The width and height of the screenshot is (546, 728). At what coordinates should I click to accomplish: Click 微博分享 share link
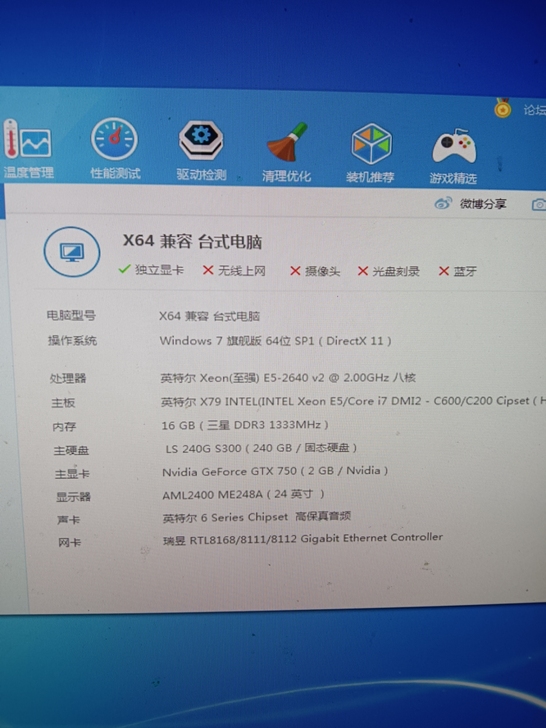click(x=483, y=204)
